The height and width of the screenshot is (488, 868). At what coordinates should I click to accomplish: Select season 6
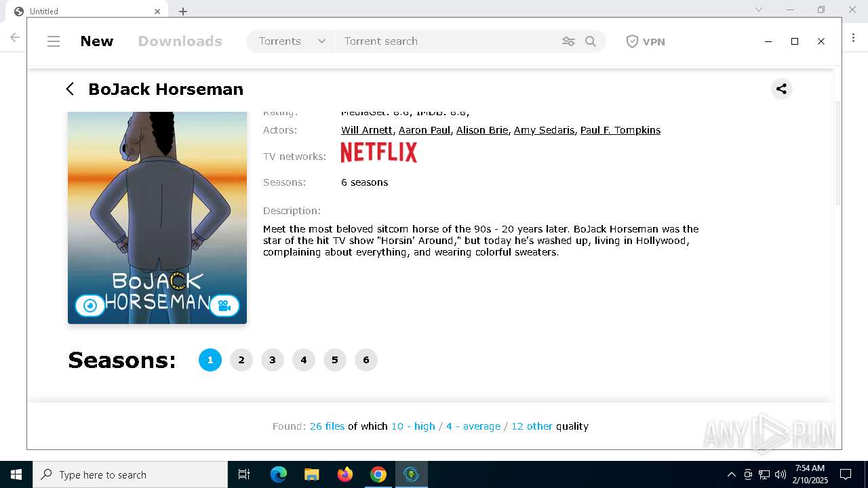pyautogui.click(x=366, y=360)
